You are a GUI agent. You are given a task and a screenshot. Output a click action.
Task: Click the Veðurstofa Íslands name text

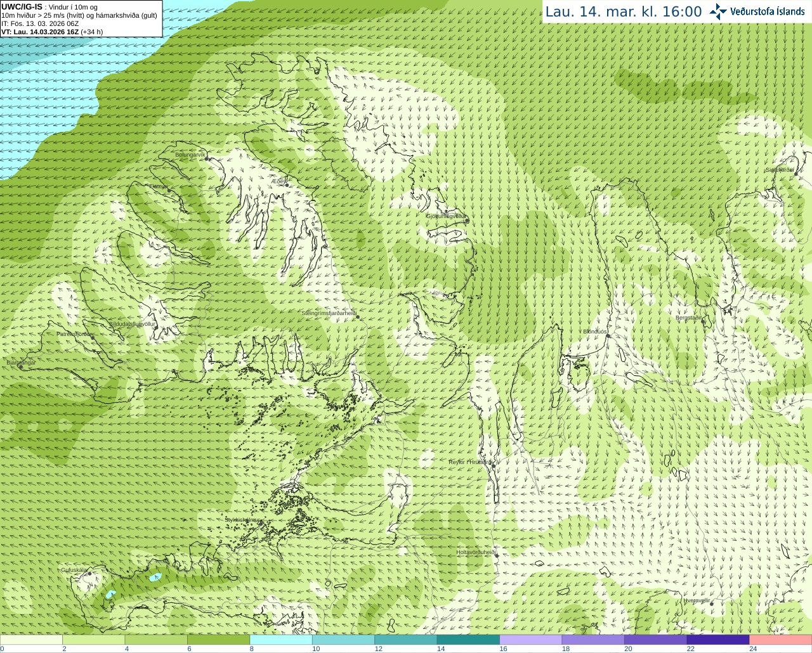click(x=768, y=11)
